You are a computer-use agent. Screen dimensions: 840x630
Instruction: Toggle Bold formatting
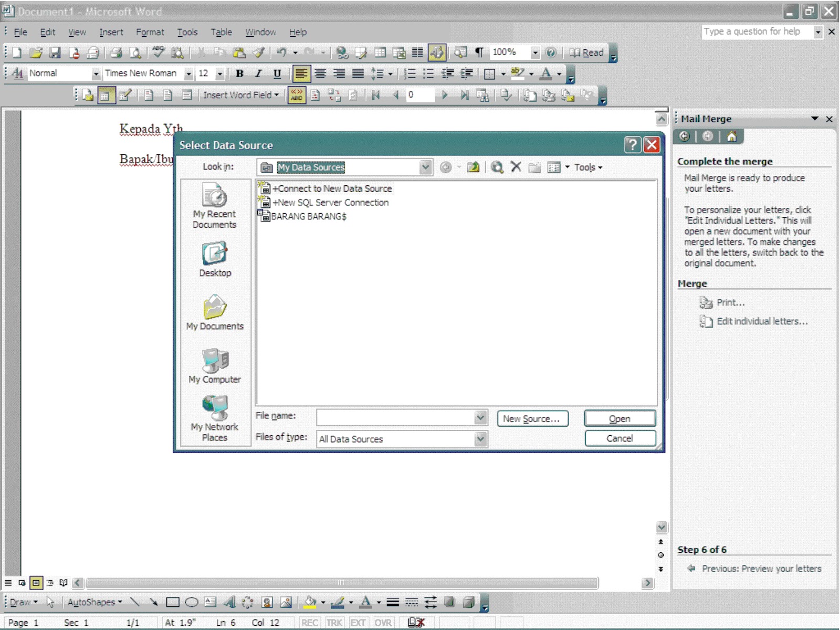pyautogui.click(x=239, y=73)
